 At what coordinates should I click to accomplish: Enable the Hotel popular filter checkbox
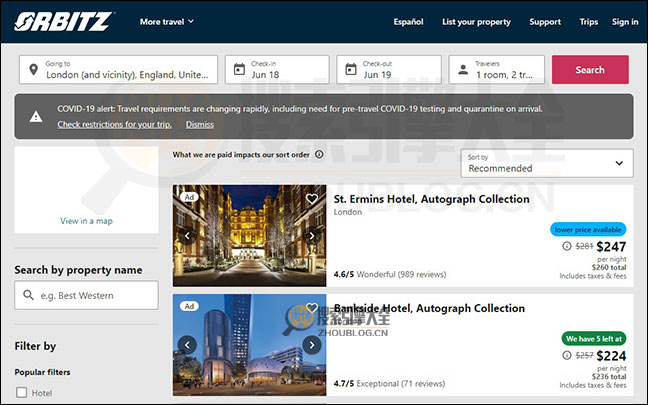click(x=22, y=393)
